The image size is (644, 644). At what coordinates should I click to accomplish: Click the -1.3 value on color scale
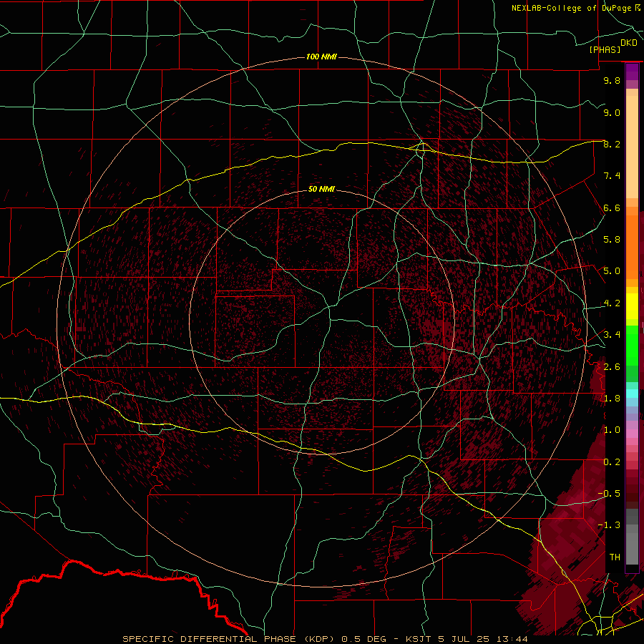click(x=609, y=525)
